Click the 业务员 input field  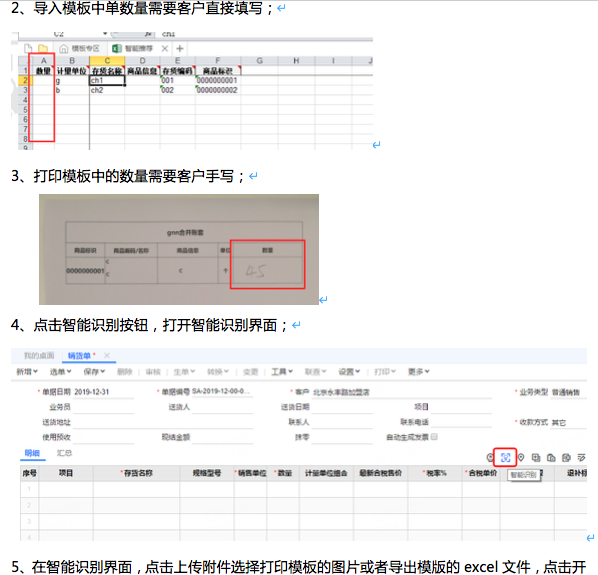pyautogui.click(x=103, y=407)
